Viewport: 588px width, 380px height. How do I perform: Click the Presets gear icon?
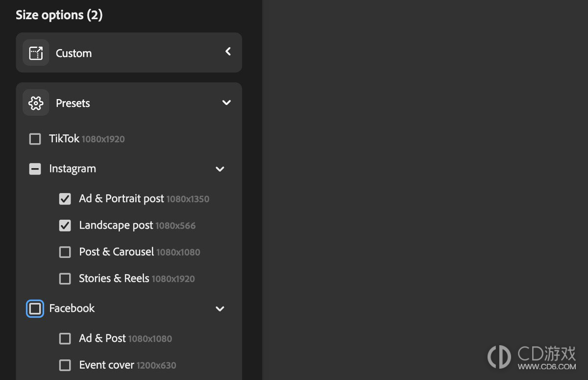pyautogui.click(x=36, y=103)
